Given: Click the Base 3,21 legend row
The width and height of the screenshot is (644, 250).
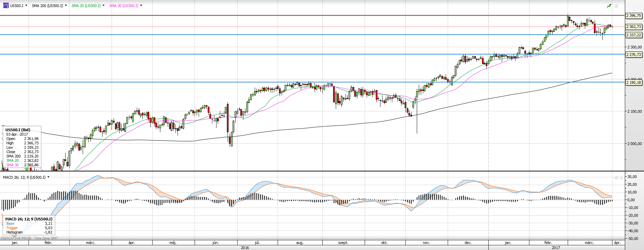Looking at the screenshot, I should 29,223.
